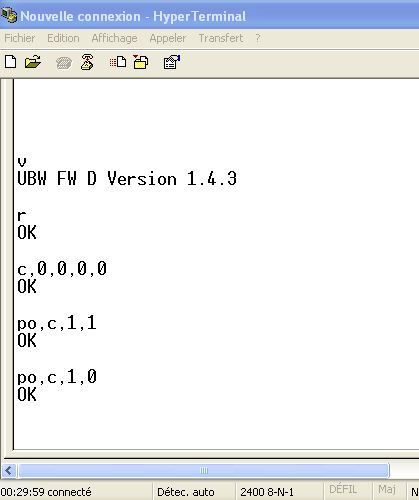Viewport: 419px width, 500px height.
Task: Click the 2400 8-N-1 status field
Action: tap(267, 492)
